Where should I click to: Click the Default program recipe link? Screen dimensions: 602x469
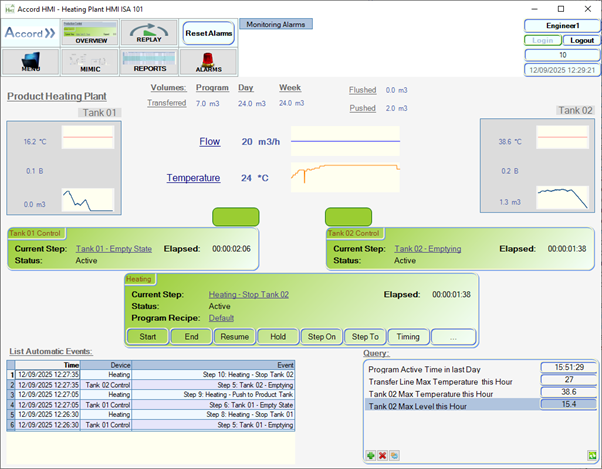(221, 317)
